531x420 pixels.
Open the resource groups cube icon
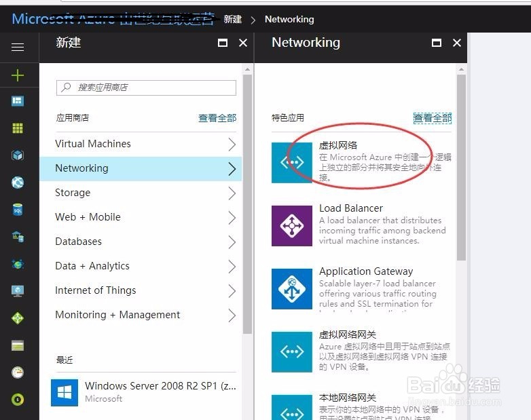click(18, 155)
